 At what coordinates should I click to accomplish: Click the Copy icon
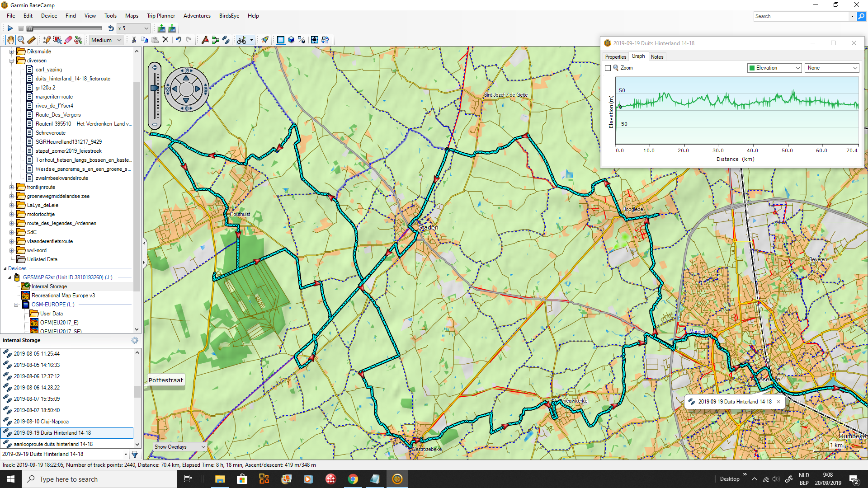coord(145,40)
